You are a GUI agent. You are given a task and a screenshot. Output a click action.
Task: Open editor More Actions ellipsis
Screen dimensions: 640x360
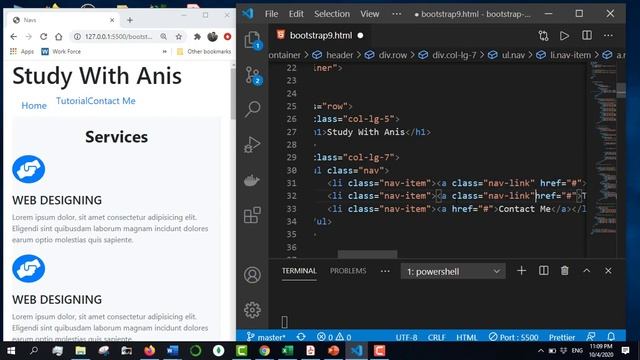(608, 36)
